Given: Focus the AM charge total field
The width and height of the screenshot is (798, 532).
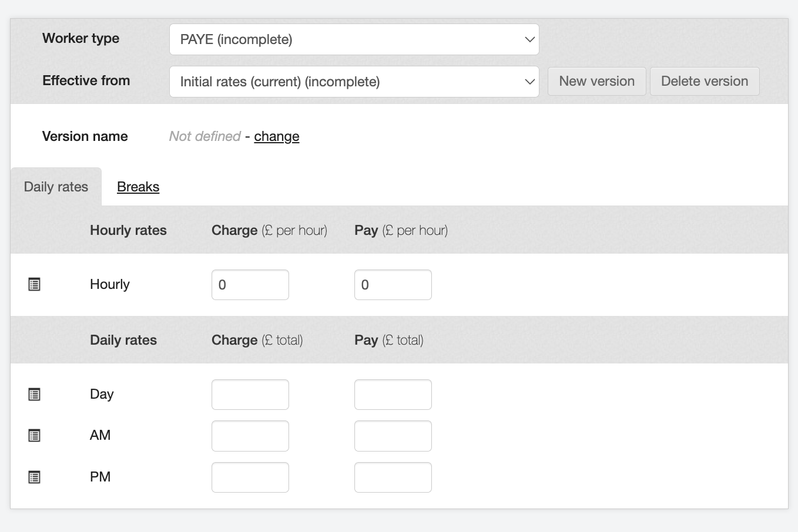Looking at the screenshot, I should pos(250,436).
